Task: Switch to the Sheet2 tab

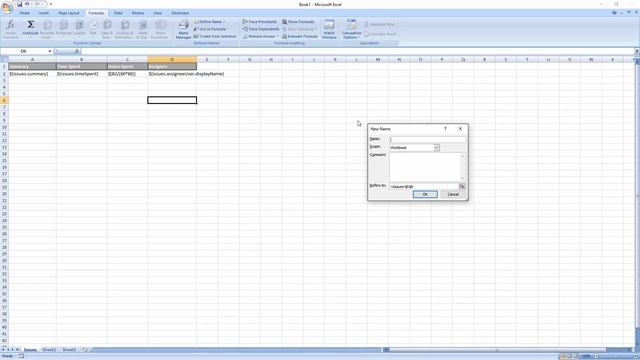Action: pyautogui.click(x=49, y=350)
